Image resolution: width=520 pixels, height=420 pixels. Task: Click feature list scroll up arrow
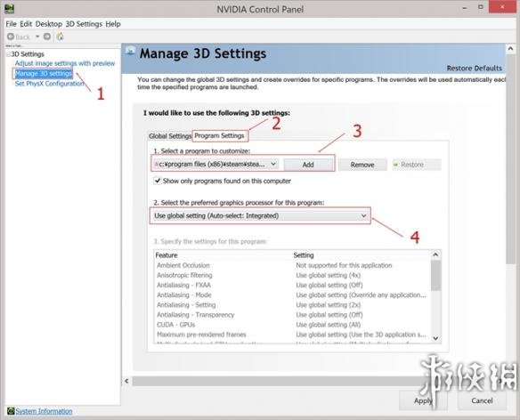coord(435,254)
